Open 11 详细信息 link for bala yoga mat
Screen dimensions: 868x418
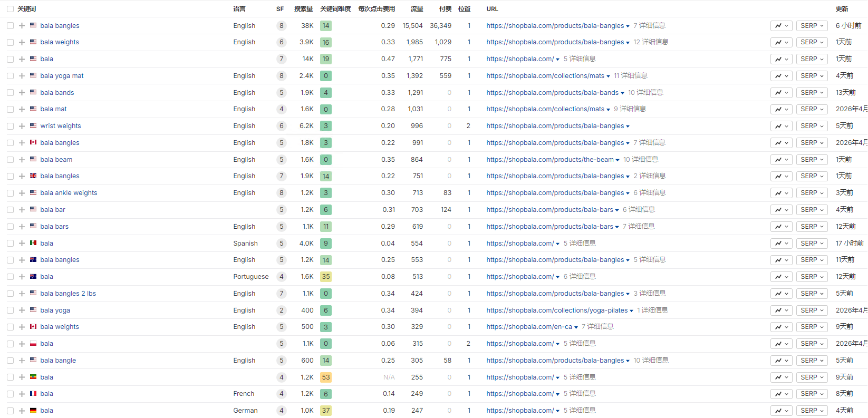630,76
